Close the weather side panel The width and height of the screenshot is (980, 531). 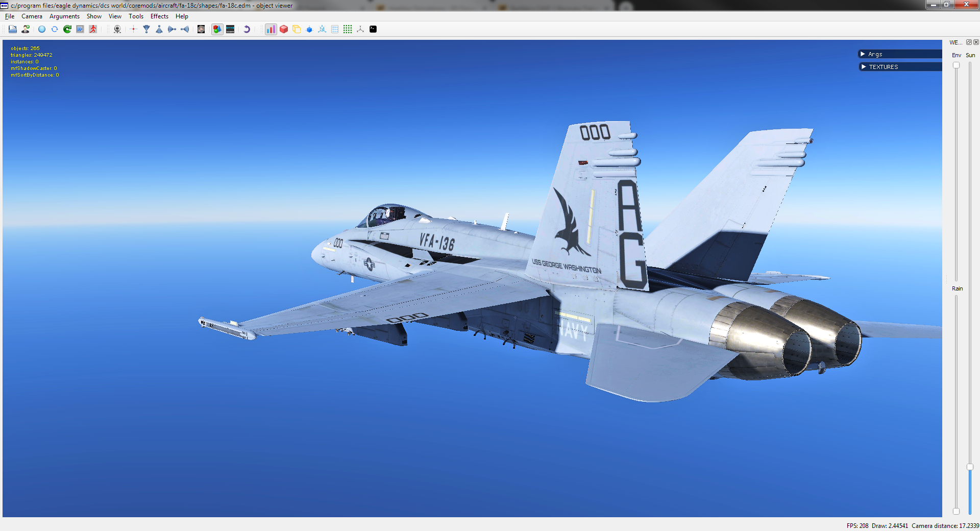[976, 42]
